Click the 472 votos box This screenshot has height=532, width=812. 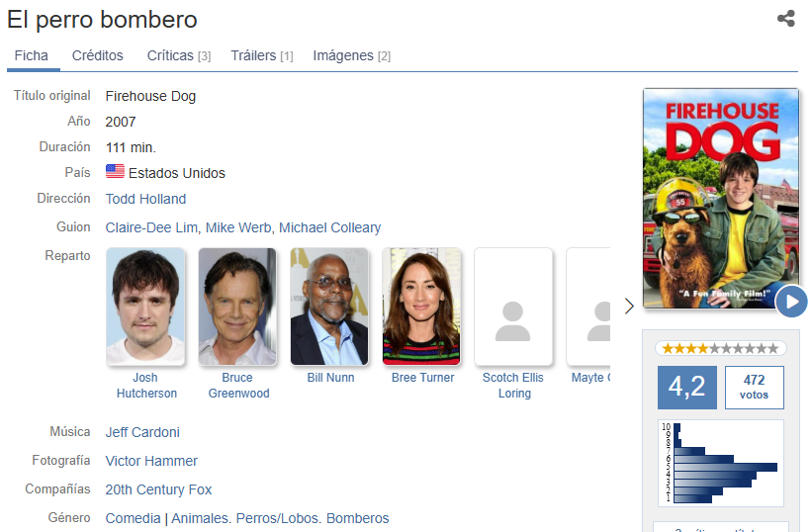pyautogui.click(x=754, y=387)
